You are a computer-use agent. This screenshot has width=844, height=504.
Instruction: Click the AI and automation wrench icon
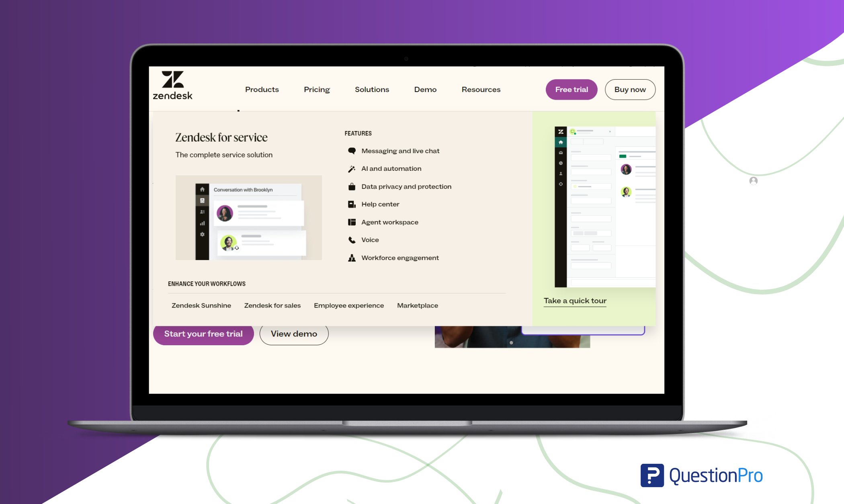[351, 168]
